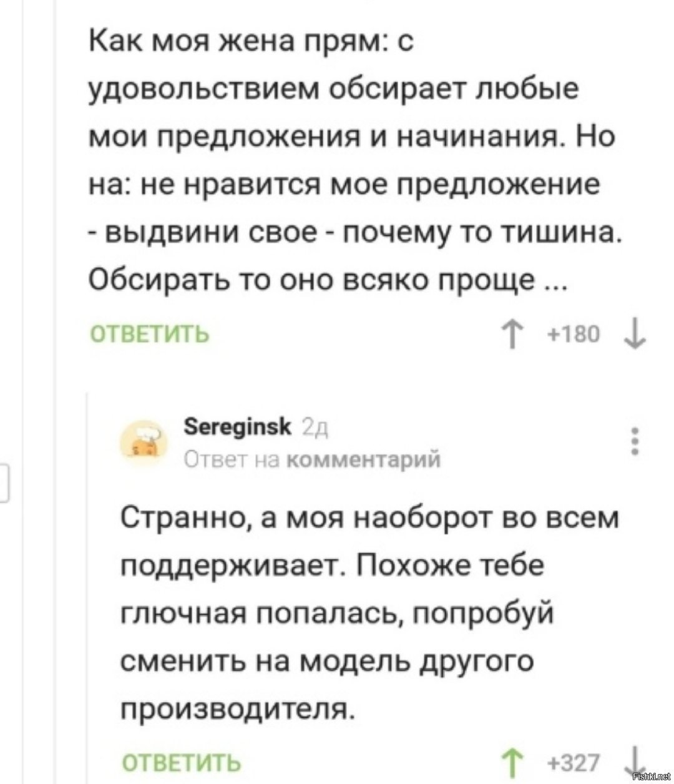Click the bold word 'комментарий' in the reply header
Image resolution: width=674 pixels, height=784 pixels.
366,459
